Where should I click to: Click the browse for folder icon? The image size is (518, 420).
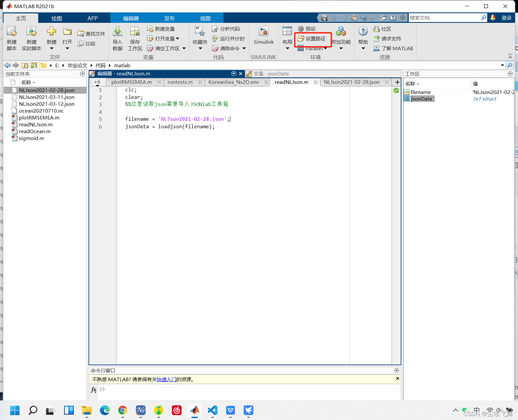pos(34,65)
